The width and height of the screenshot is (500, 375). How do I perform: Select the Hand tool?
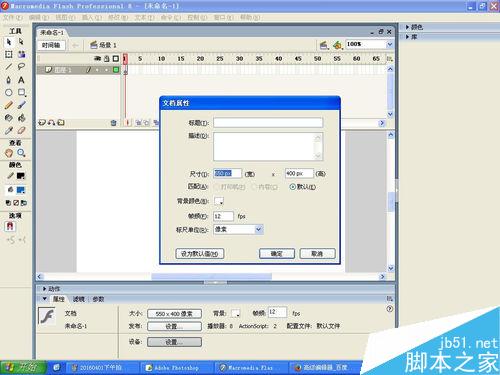[x=9, y=153]
